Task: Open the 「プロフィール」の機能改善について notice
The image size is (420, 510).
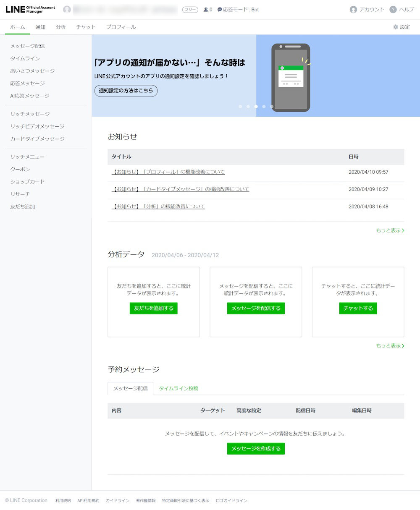Action: 168,172
